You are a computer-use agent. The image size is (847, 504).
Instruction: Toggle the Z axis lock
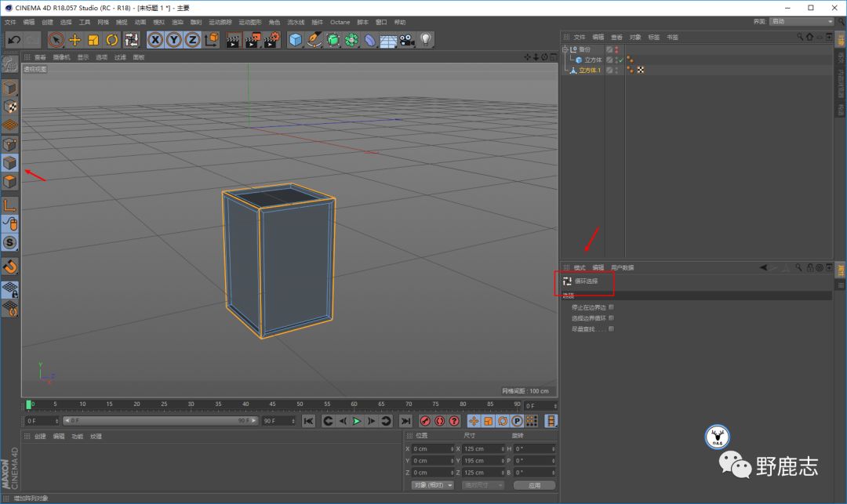tap(192, 39)
